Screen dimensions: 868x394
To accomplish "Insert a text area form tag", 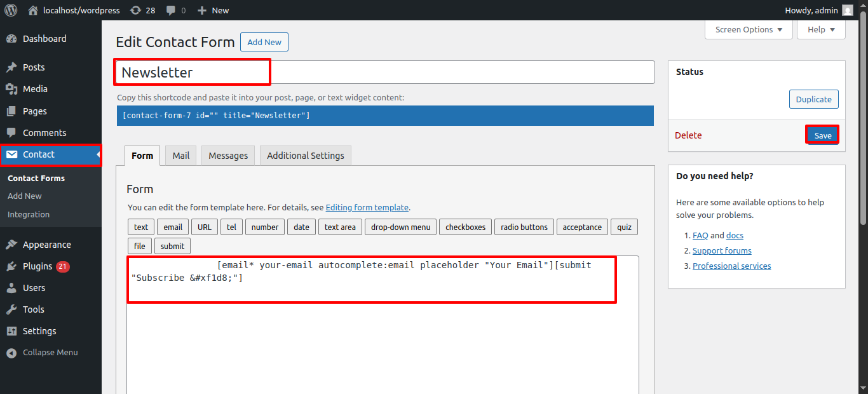I will click(x=340, y=227).
